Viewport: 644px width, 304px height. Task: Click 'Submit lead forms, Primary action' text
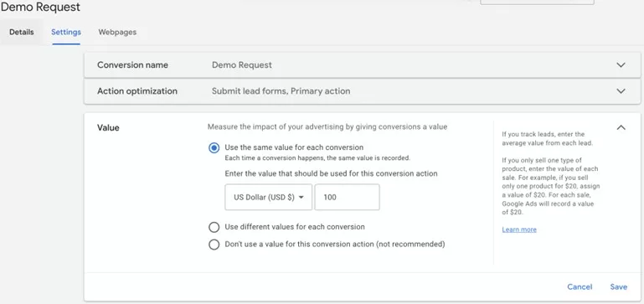point(281,90)
